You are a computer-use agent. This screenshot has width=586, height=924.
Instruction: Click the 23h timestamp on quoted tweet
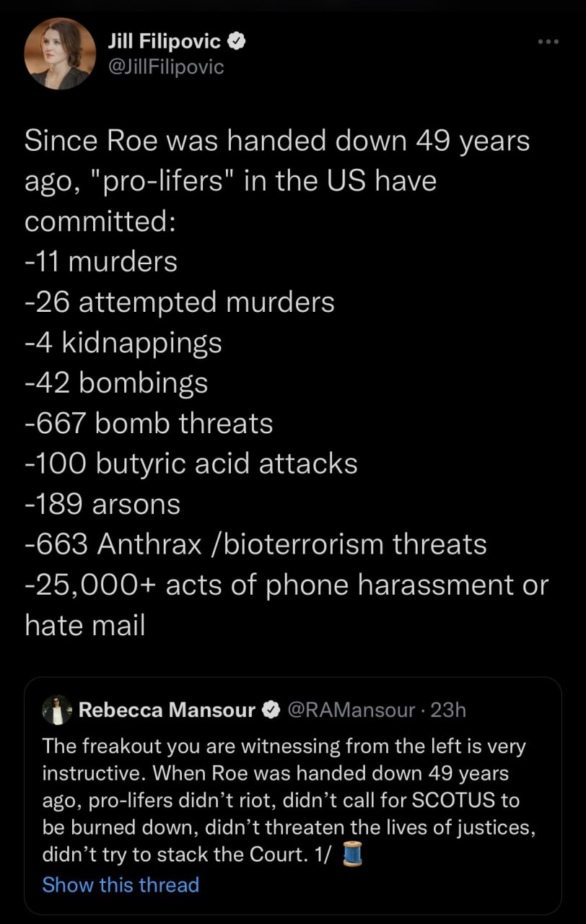pyautogui.click(x=448, y=710)
